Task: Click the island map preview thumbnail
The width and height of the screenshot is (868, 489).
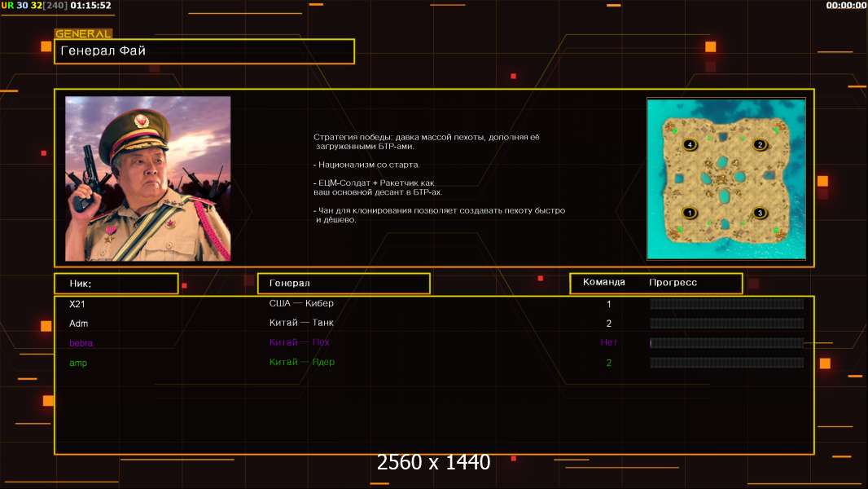Action: [726, 178]
